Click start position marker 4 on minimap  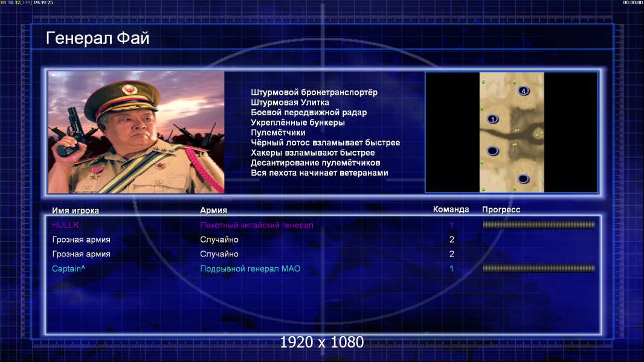coord(523,91)
